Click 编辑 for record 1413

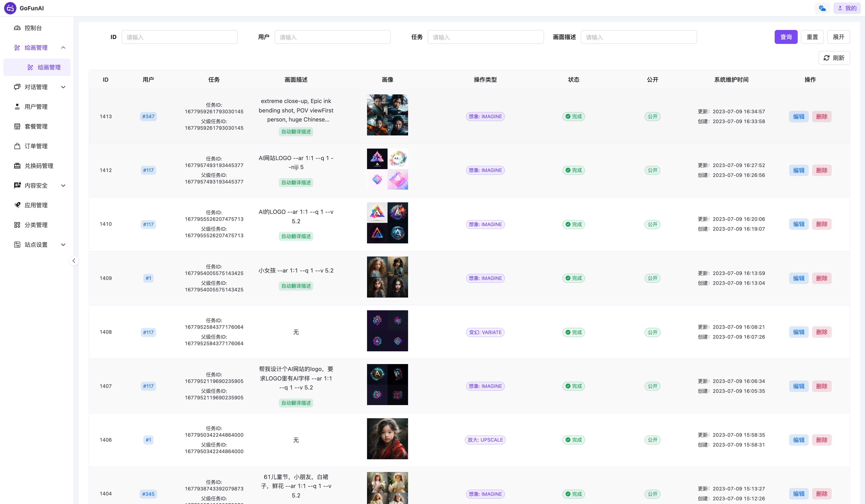[798, 117]
